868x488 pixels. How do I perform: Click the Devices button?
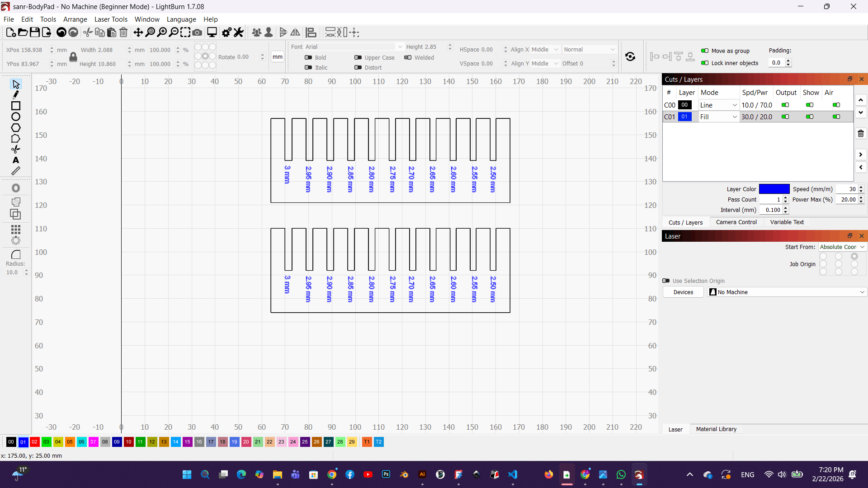tap(683, 292)
